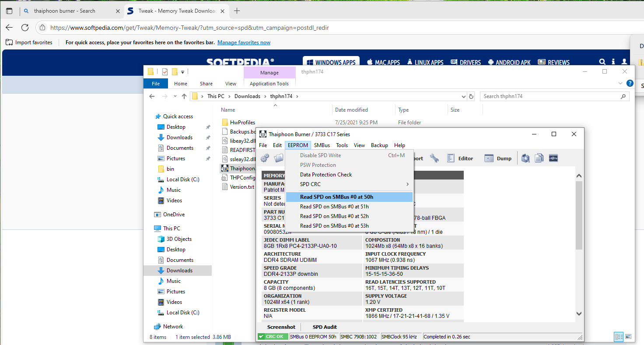Screen dimensions: 644x345
Task: Open Application Tools ribbon tab
Action: [x=269, y=84]
